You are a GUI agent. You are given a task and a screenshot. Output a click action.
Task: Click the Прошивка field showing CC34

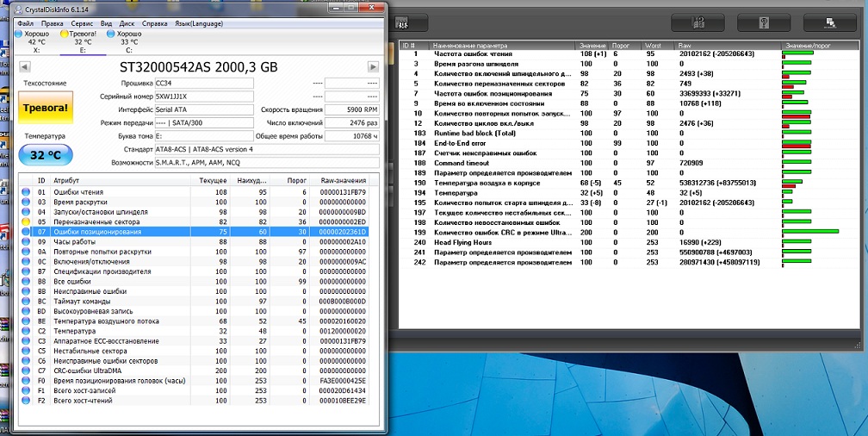tap(203, 83)
